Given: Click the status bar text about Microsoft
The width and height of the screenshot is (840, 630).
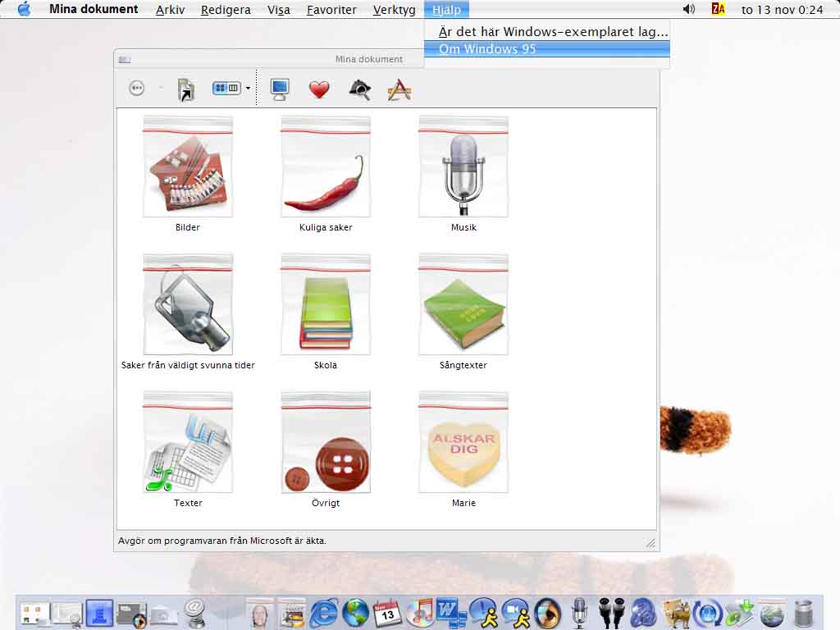Looking at the screenshot, I should pos(221,541).
